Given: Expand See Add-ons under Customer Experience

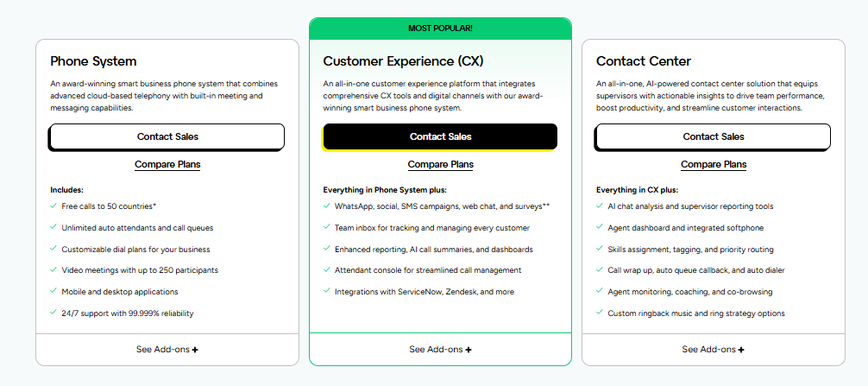Looking at the screenshot, I should coord(440,350).
